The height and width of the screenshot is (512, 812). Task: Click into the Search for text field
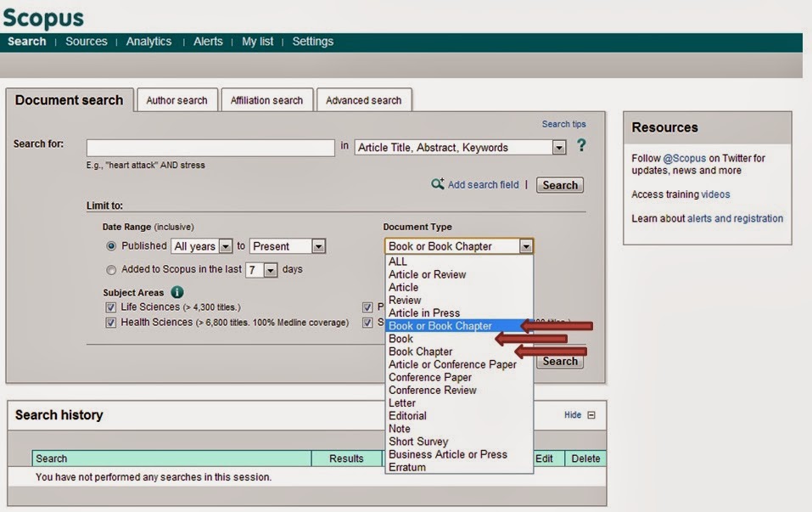coord(210,148)
